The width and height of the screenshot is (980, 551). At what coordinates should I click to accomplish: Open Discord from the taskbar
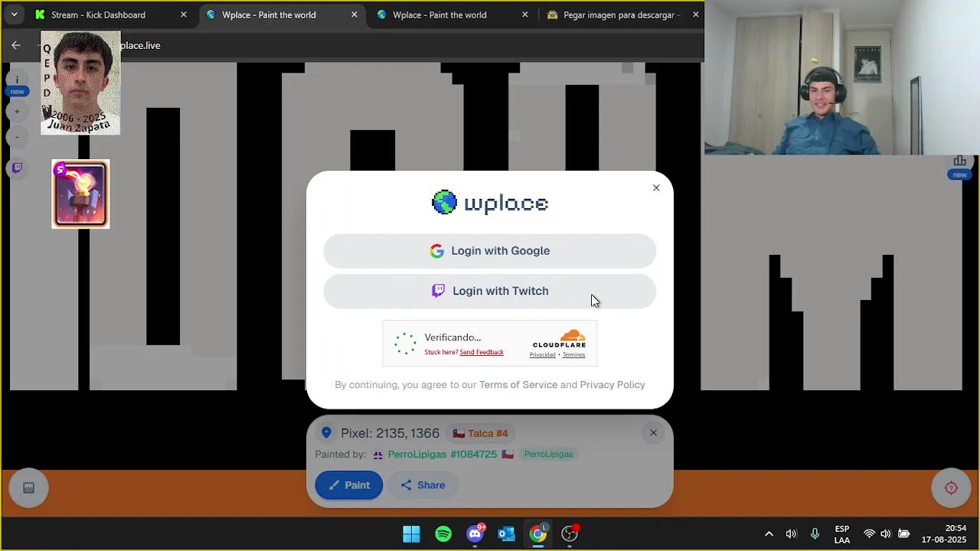point(475,534)
